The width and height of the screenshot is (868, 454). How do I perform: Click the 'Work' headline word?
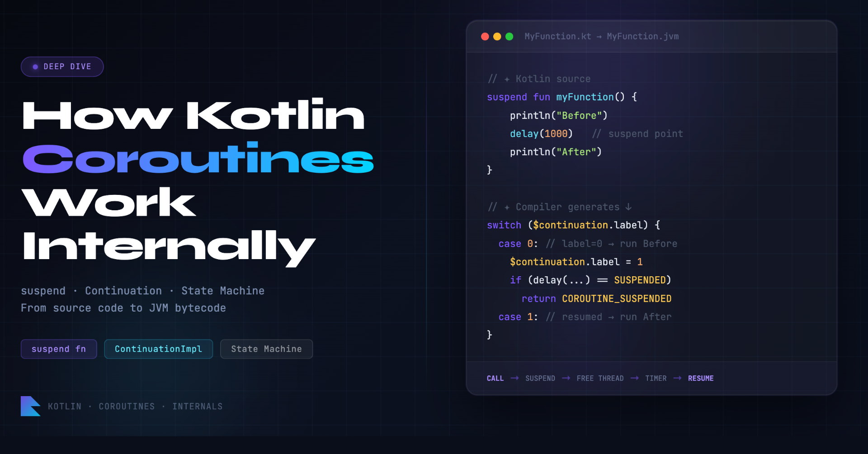point(109,202)
